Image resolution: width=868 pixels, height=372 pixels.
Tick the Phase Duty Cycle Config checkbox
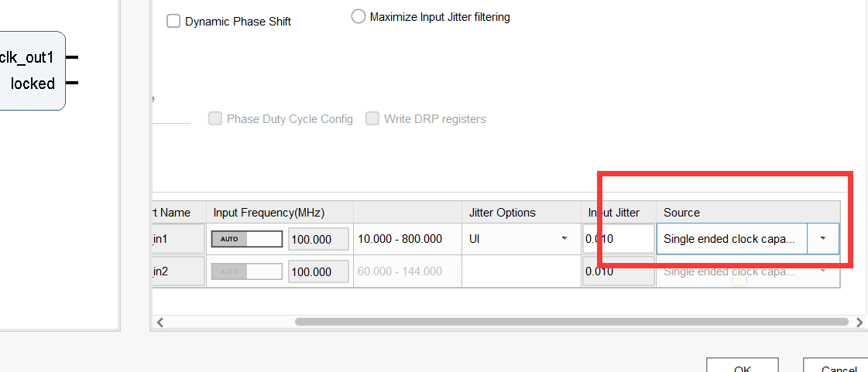click(215, 119)
